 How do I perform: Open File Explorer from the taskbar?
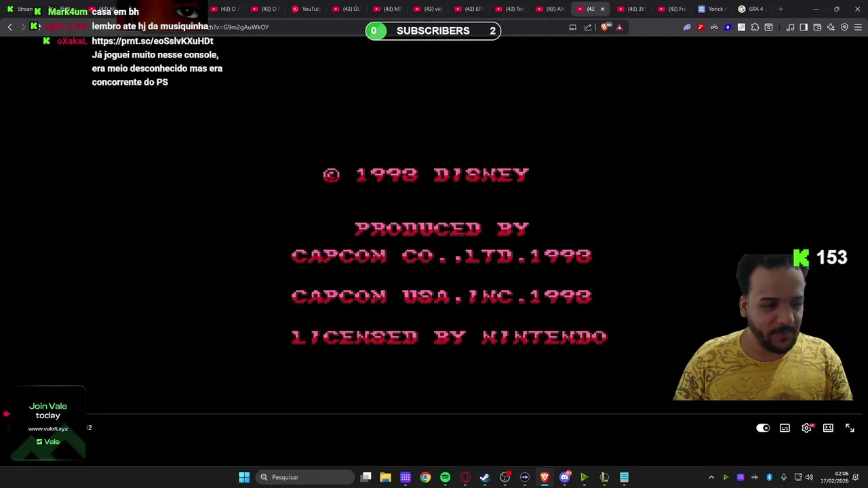385,477
